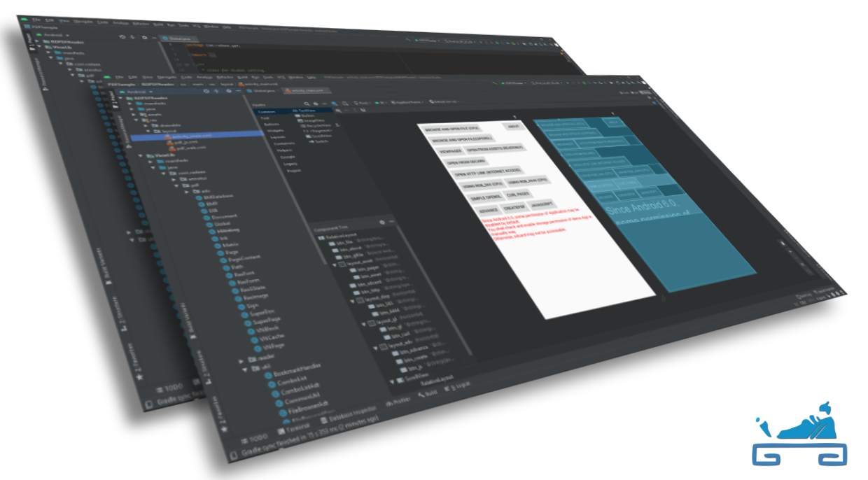Click the Palette gear settings icon
868x480 pixels.
click(x=316, y=104)
